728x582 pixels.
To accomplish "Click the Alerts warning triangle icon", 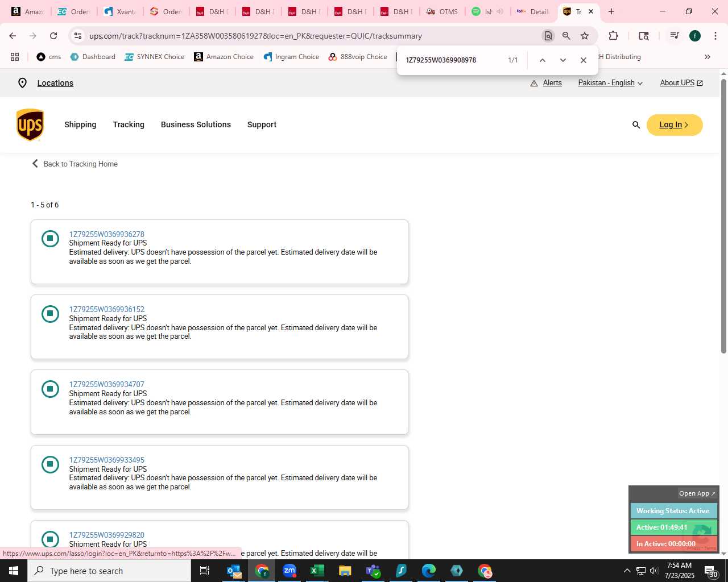I will point(534,83).
